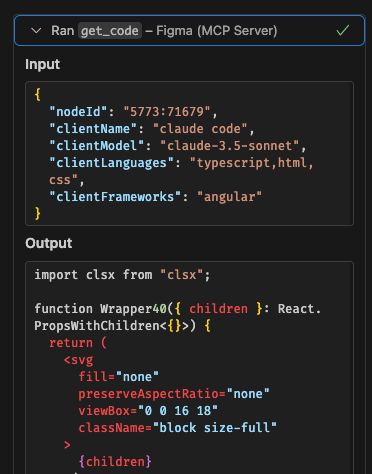The height and width of the screenshot is (474, 372).
Task: Click the "angular" value
Action: tap(229, 197)
